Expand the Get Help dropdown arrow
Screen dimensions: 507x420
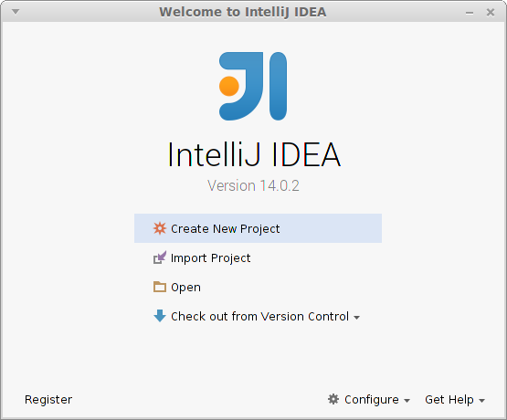pos(481,401)
